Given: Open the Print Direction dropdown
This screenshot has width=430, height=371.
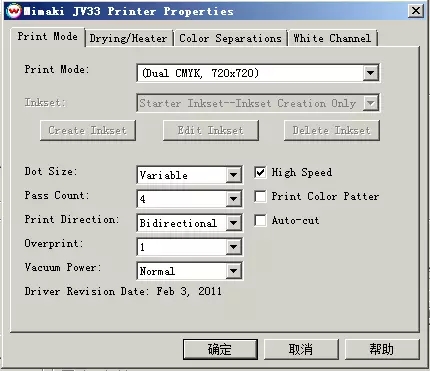Looking at the screenshot, I should click(233, 223).
